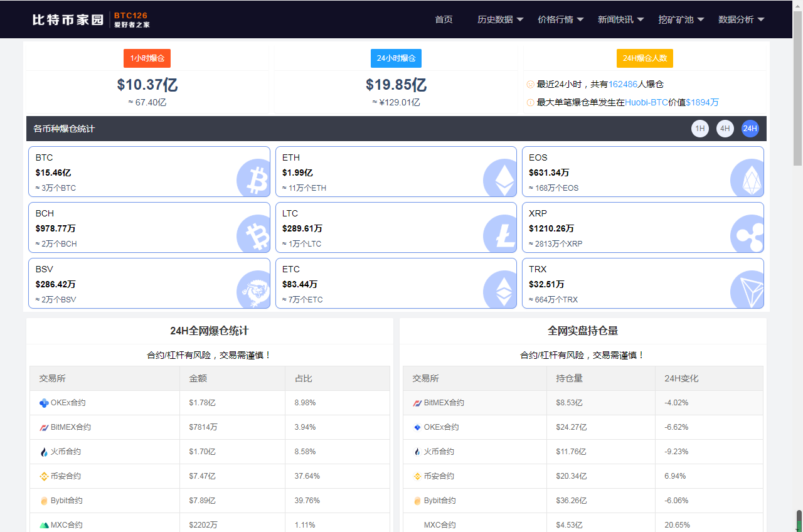Expand the 历史数据 dropdown menu
Screen dimensions: 803x532
pyautogui.click(x=500, y=19)
